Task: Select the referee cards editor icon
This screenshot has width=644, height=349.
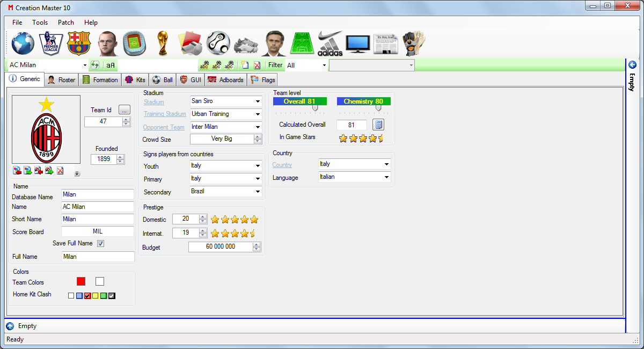Action: tap(191, 43)
